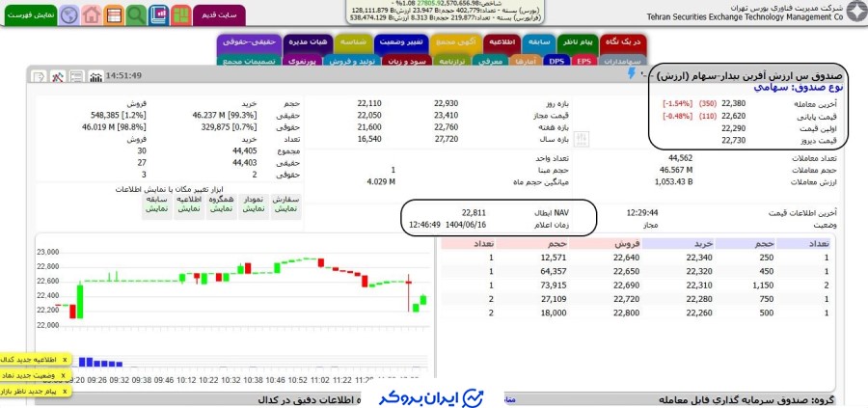Click the blue lightning bolt icon
The height and width of the screenshot is (408, 868).
pos(632,73)
